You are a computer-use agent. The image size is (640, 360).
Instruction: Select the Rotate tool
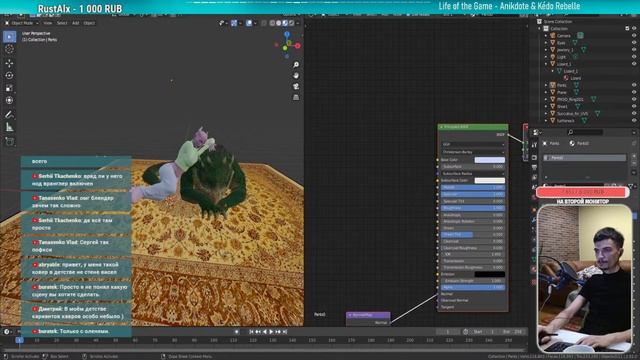pyautogui.click(x=9, y=76)
